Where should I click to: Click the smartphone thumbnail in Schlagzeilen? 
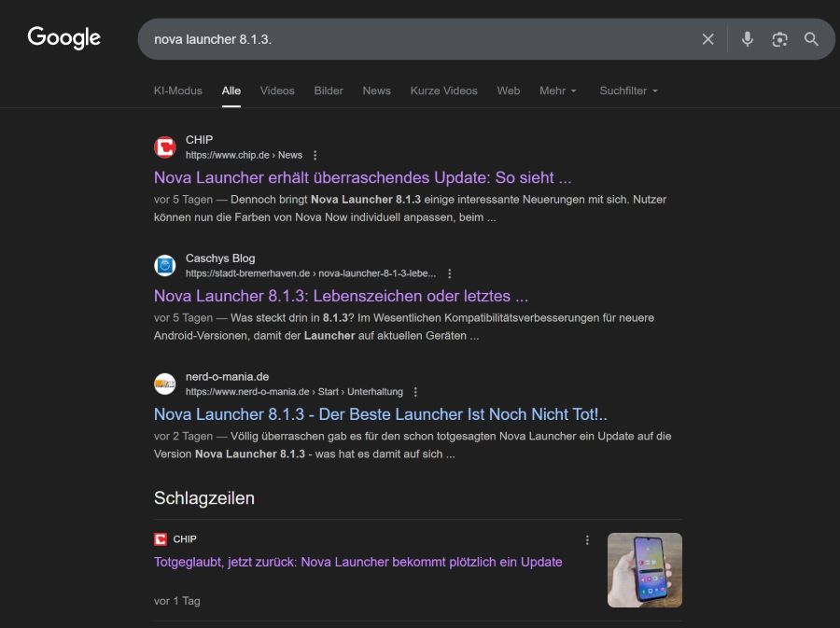click(644, 569)
